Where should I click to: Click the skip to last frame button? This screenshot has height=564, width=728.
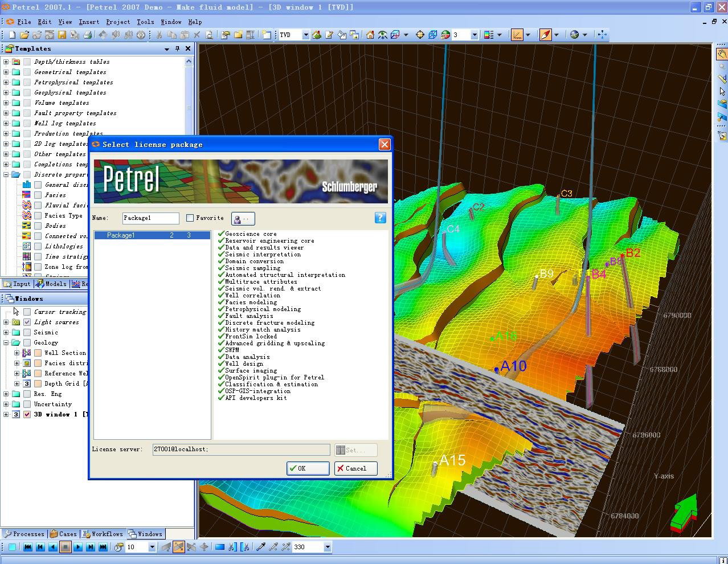point(103,547)
